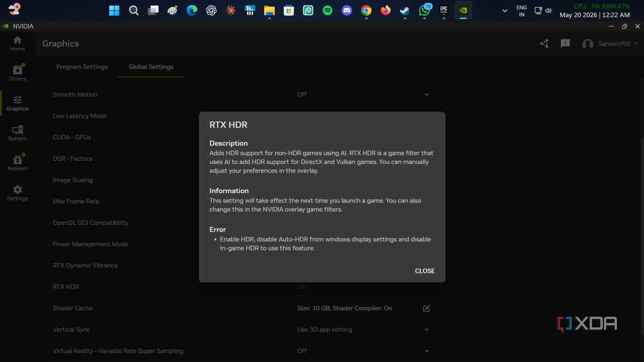Show hidden system tray icons
644x362 pixels.
coord(505,11)
